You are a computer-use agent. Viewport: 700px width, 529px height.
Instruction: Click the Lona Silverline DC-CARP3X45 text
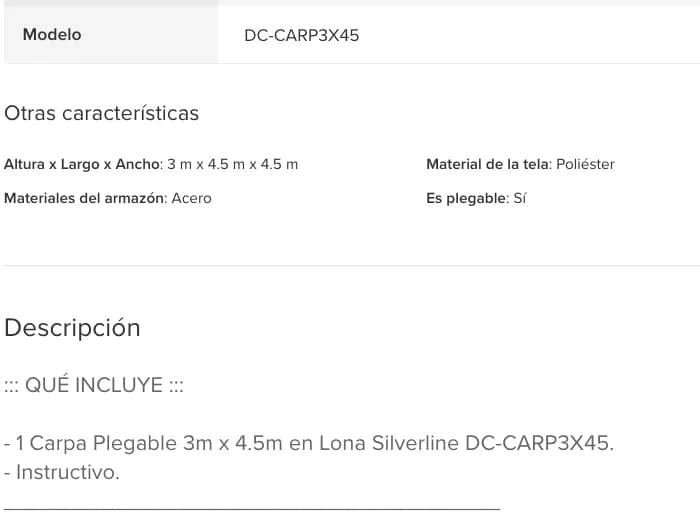click(x=467, y=443)
